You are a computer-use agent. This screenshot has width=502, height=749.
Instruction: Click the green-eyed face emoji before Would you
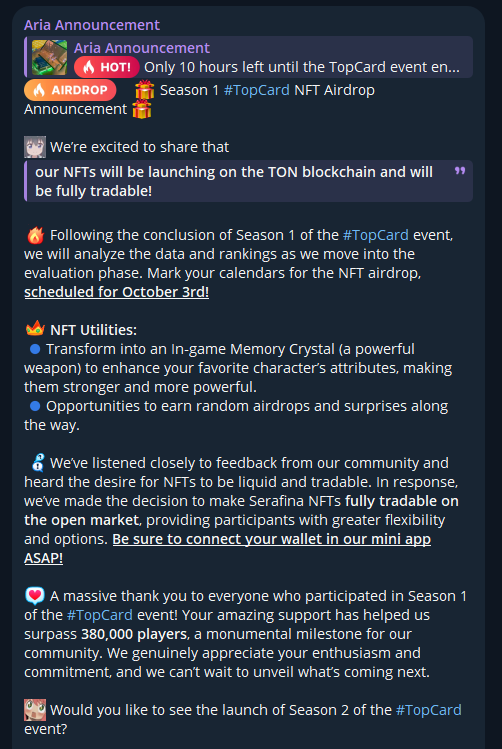[x=35, y=710]
